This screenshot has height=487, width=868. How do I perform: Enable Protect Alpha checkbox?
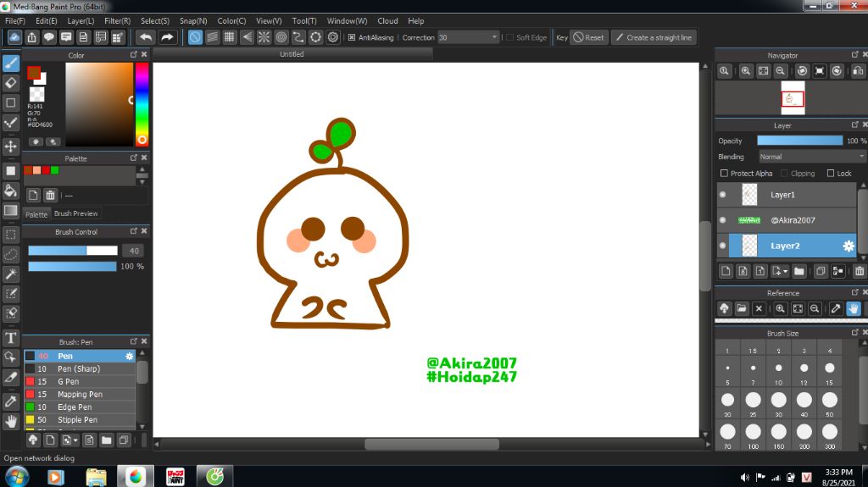coord(724,174)
